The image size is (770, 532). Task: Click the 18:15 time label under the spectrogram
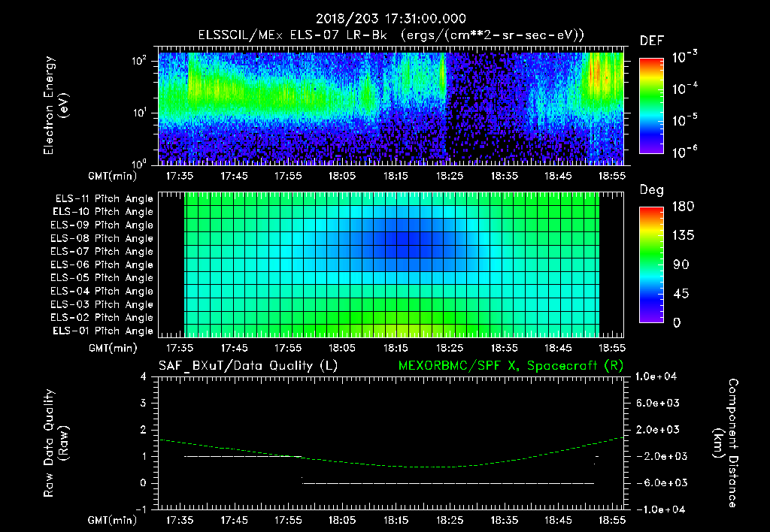(396, 176)
